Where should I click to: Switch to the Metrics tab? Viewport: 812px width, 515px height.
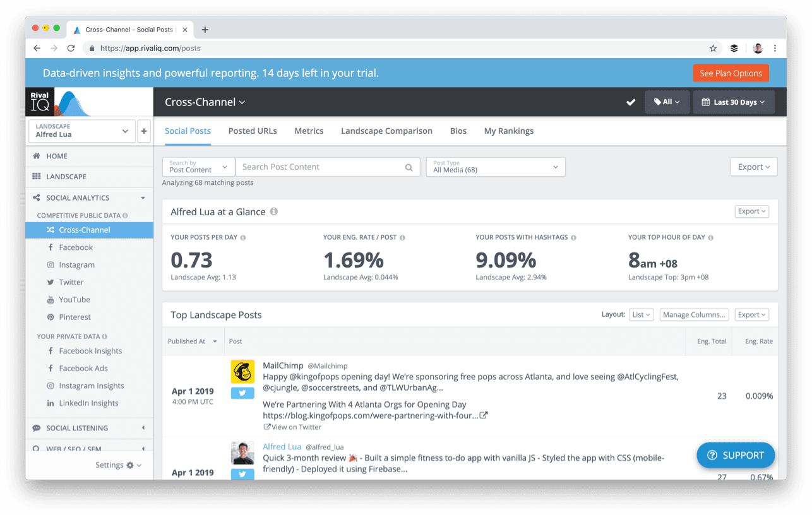[x=309, y=131]
